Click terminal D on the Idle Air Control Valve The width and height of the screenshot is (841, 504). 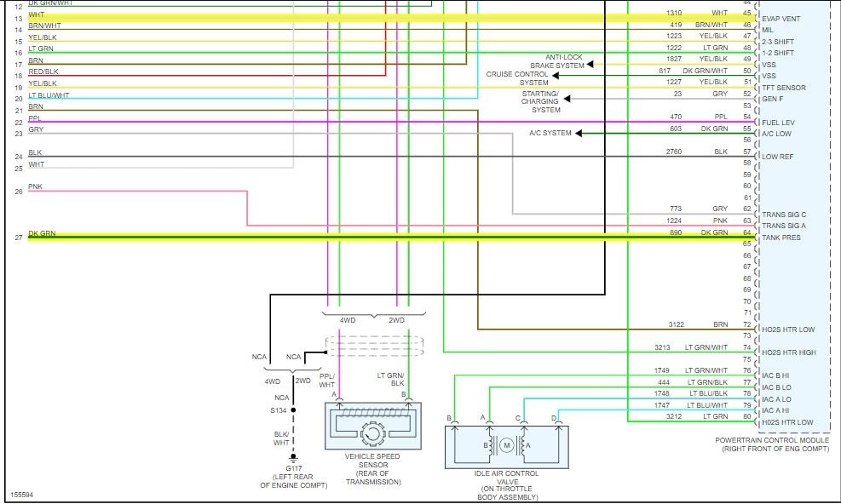point(554,418)
